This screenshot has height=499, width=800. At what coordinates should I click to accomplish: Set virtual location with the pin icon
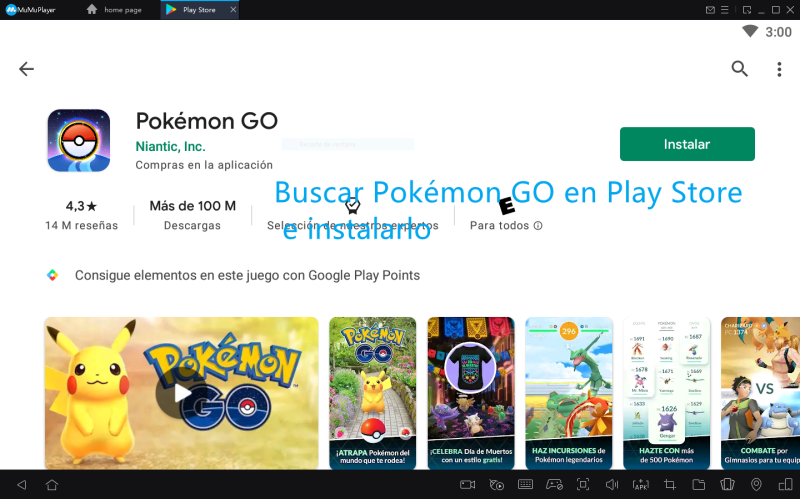click(x=756, y=485)
